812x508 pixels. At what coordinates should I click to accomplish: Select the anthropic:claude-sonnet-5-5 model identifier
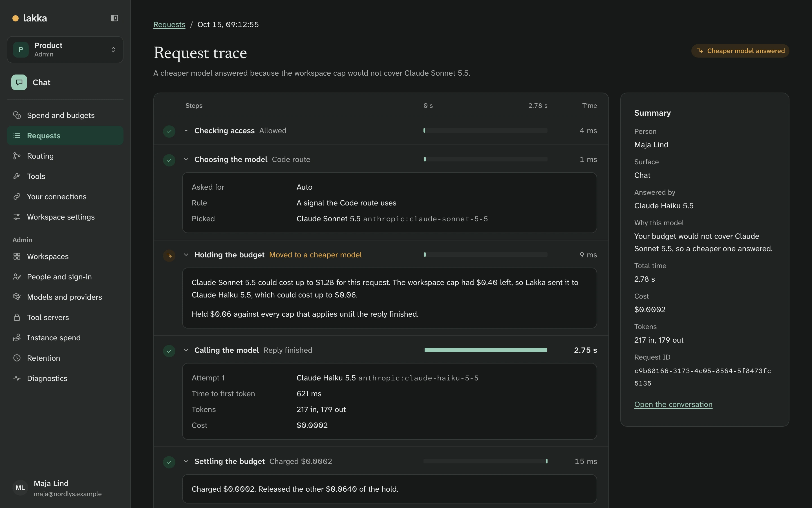point(425,219)
